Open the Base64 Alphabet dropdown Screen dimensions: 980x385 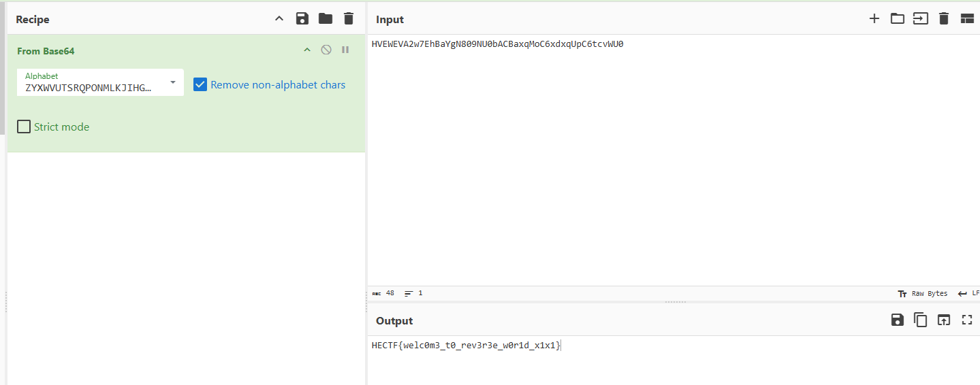[172, 82]
